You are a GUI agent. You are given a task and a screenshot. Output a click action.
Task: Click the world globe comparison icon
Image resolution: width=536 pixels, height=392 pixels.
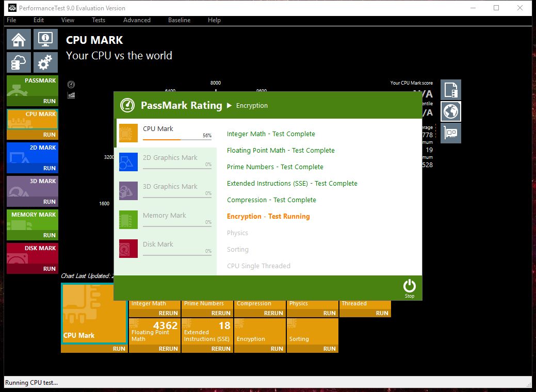coord(451,111)
